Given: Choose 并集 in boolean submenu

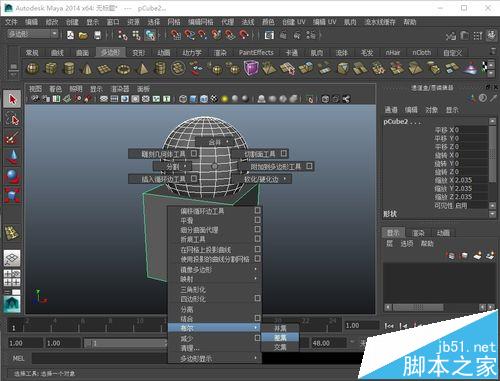Looking at the screenshot, I should pyautogui.click(x=280, y=328).
